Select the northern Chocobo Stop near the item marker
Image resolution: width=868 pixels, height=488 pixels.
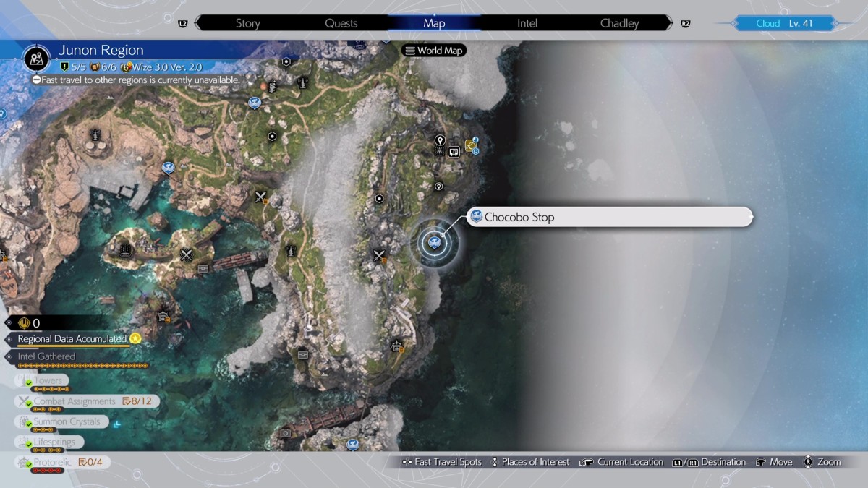coord(254,103)
